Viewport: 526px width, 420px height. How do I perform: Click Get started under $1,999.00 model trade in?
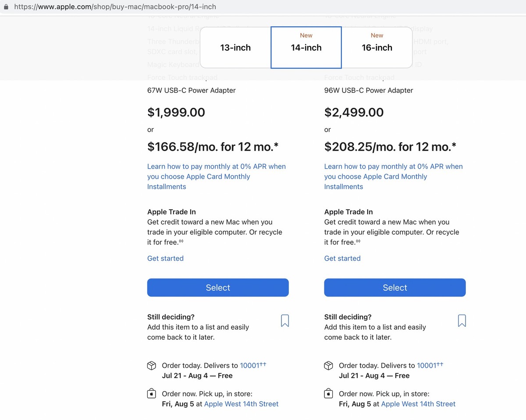pyautogui.click(x=165, y=258)
